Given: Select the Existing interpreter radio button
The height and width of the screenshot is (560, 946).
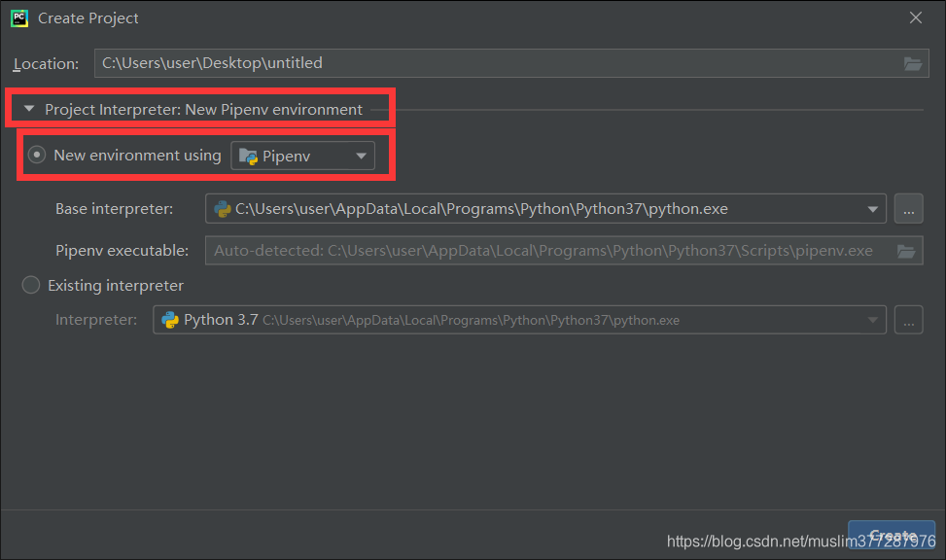Looking at the screenshot, I should click(x=31, y=285).
